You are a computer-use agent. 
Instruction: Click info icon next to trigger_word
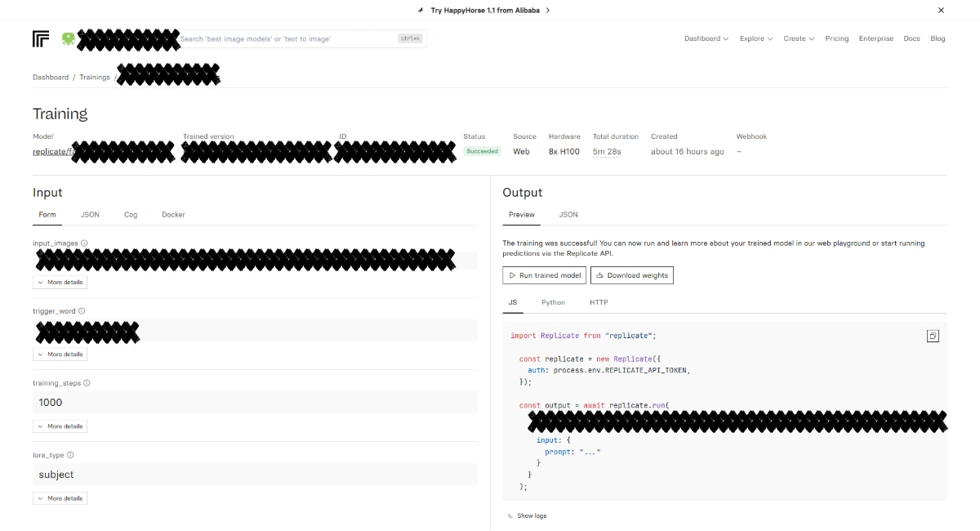82,311
